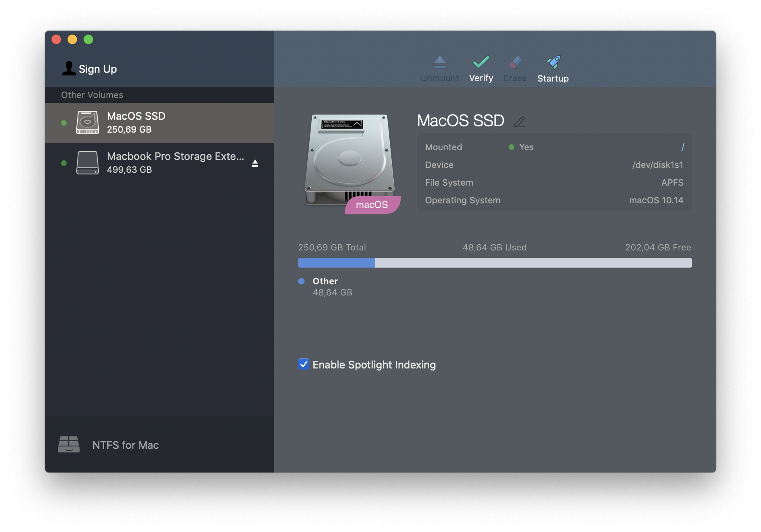Click the Erase eraser icon
The width and height of the screenshot is (761, 532).
[515, 62]
